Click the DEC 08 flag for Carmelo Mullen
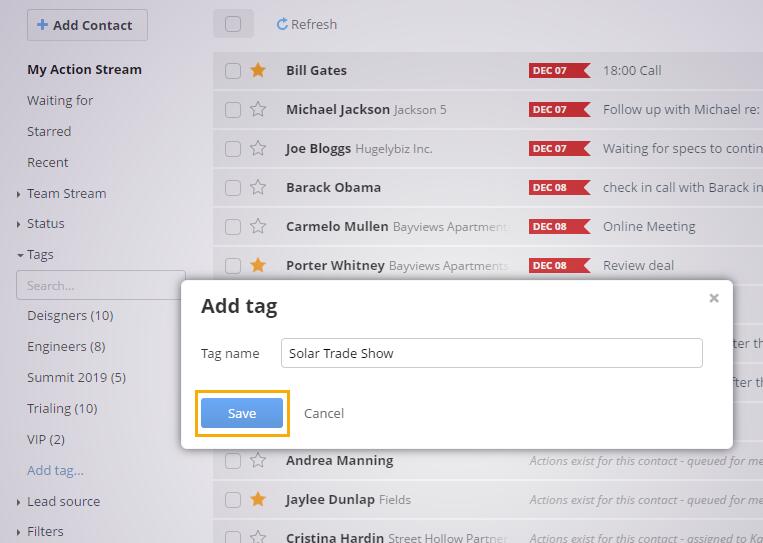 [x=560, y=226]
